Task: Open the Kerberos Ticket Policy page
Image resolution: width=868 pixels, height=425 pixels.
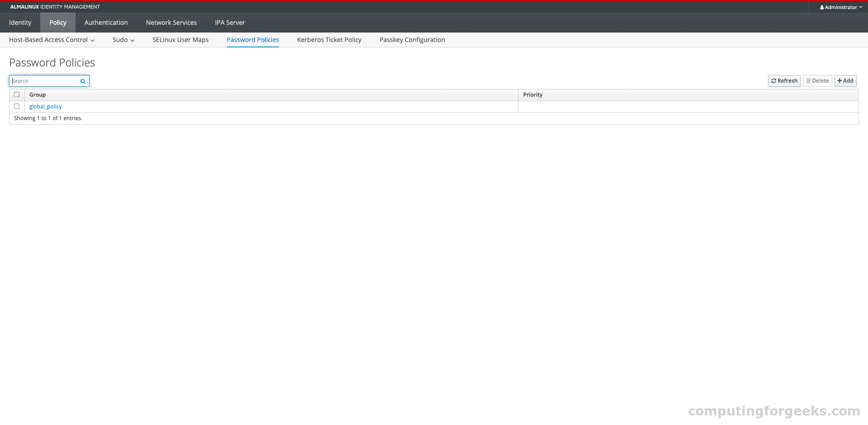Action: click(x=329, y=40)
